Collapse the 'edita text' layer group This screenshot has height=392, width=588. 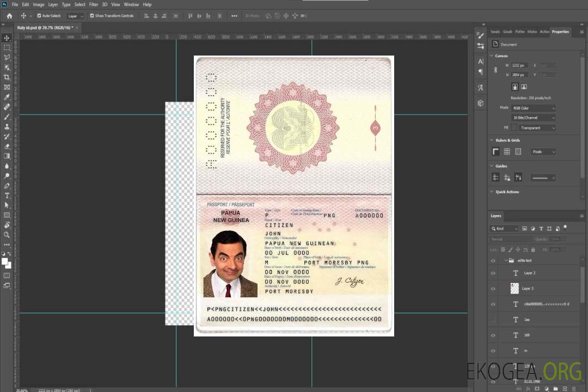tap(505, 261)
